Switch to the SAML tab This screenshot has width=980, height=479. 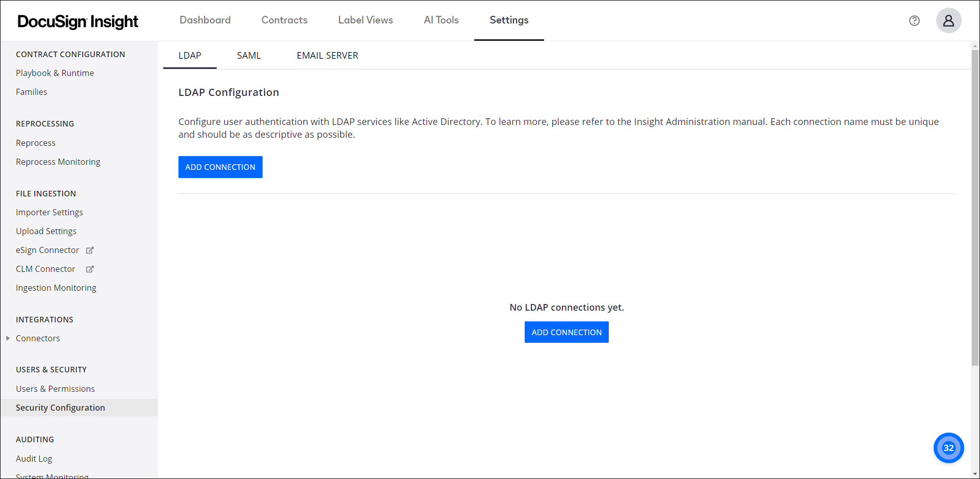pos(248,55)
